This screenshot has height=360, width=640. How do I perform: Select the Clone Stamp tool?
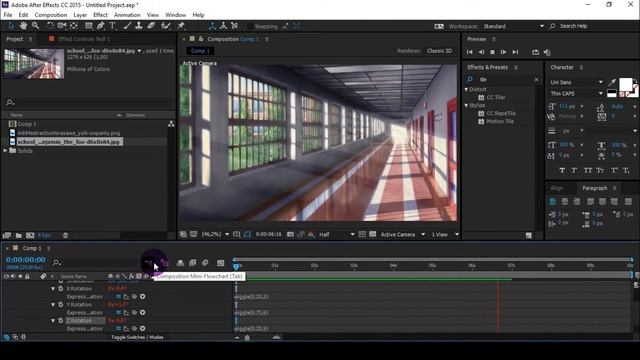coord(139,26)
